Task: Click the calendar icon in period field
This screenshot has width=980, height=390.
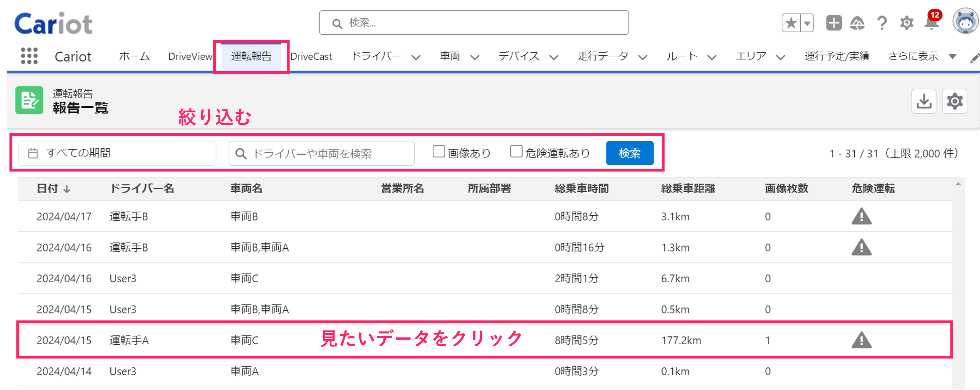Action: point(33,153)
